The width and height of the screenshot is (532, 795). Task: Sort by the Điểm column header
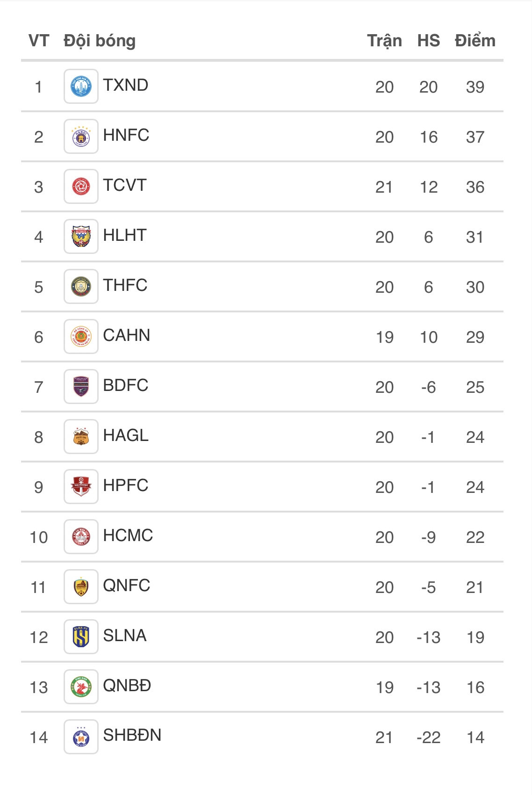point(475,41)
